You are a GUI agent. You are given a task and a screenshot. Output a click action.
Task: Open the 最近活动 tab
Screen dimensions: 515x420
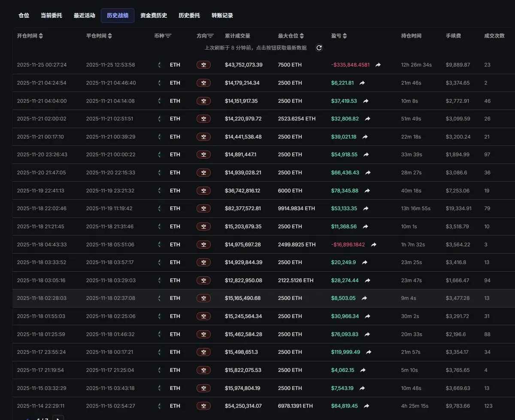[85, 15]
